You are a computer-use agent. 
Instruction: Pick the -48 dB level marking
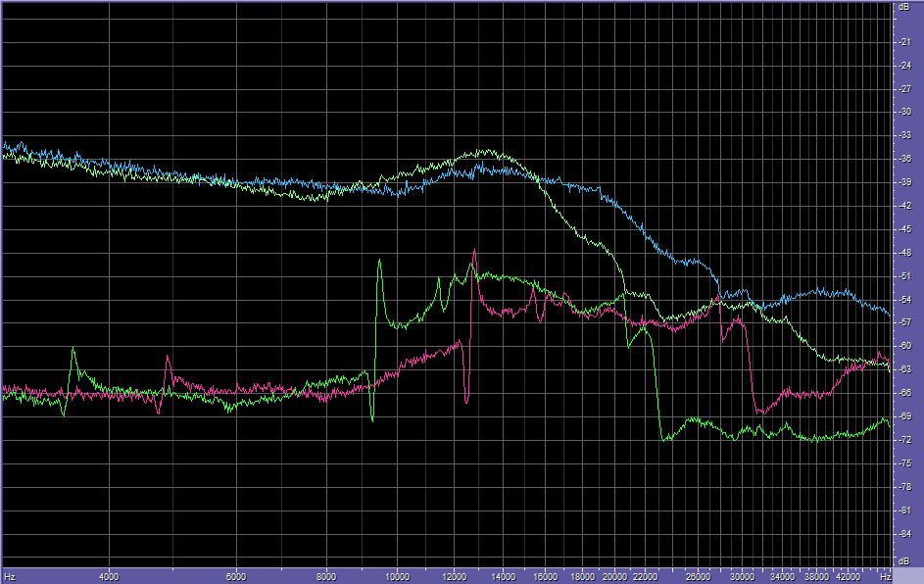click(x=905, y=253)
